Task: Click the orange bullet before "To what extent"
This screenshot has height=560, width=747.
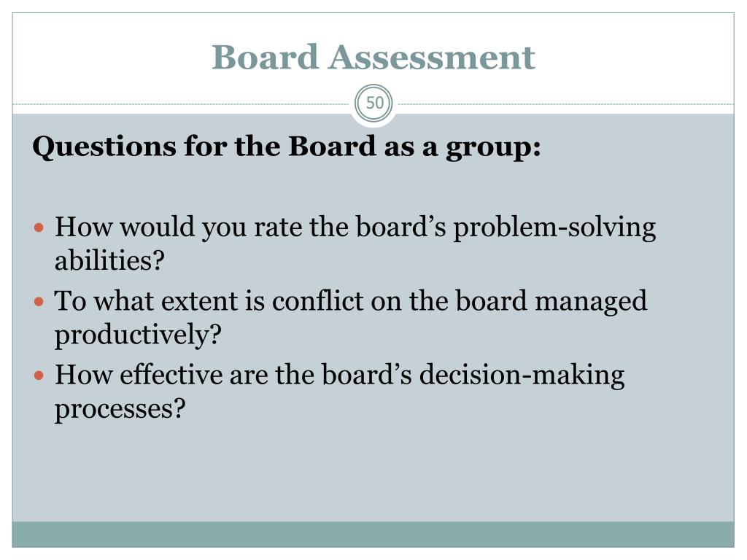Action: [x=39, y=301]
